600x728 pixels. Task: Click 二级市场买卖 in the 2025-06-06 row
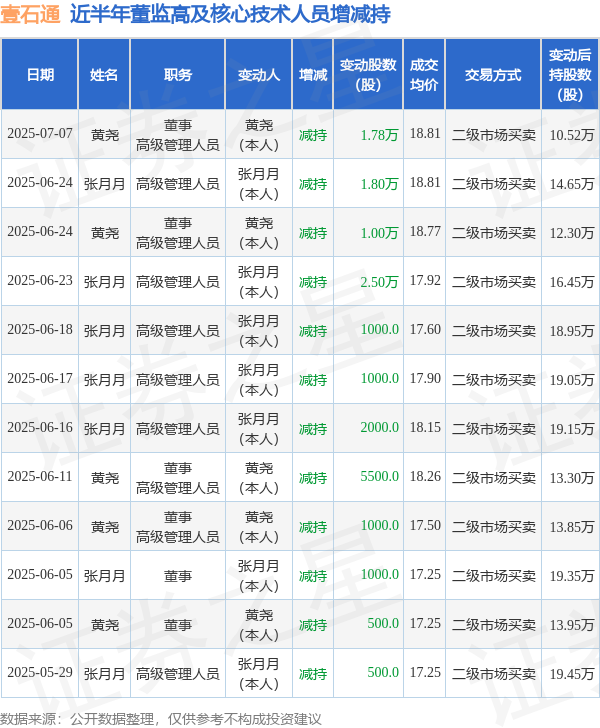point(494,527)
